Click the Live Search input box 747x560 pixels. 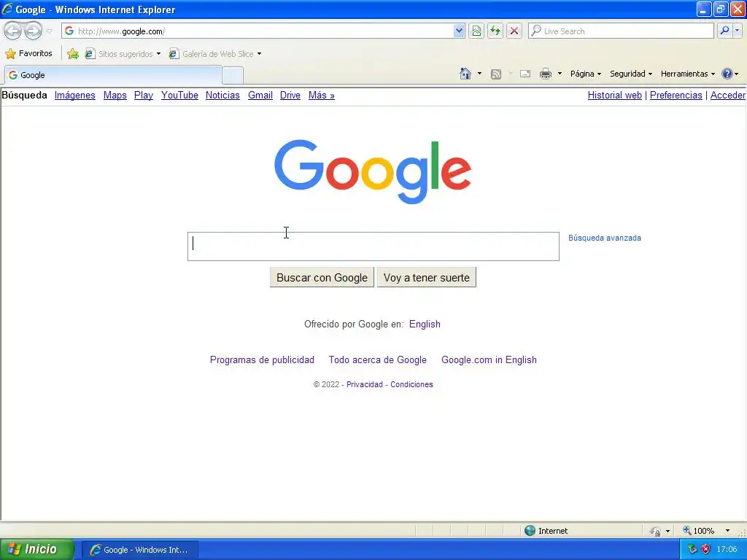[621, 31]
